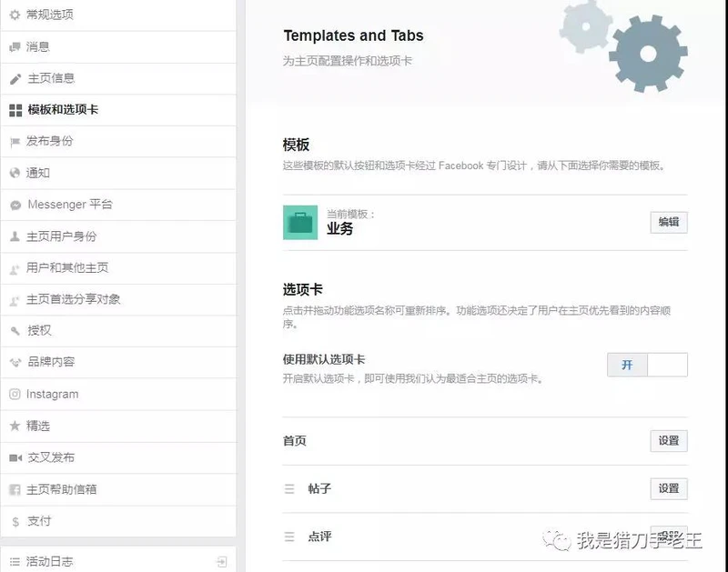
Task: Select 精选 in the sidebar
Action: point(118,426)
